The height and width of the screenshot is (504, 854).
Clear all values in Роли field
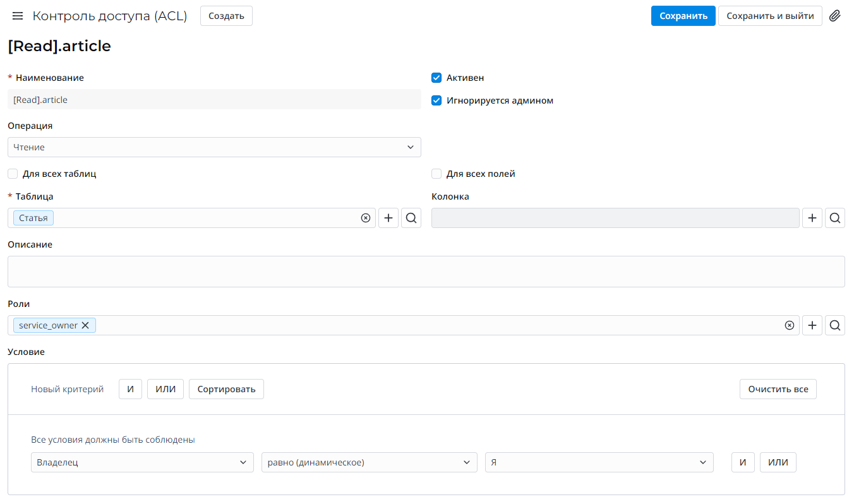pos(789,325)
